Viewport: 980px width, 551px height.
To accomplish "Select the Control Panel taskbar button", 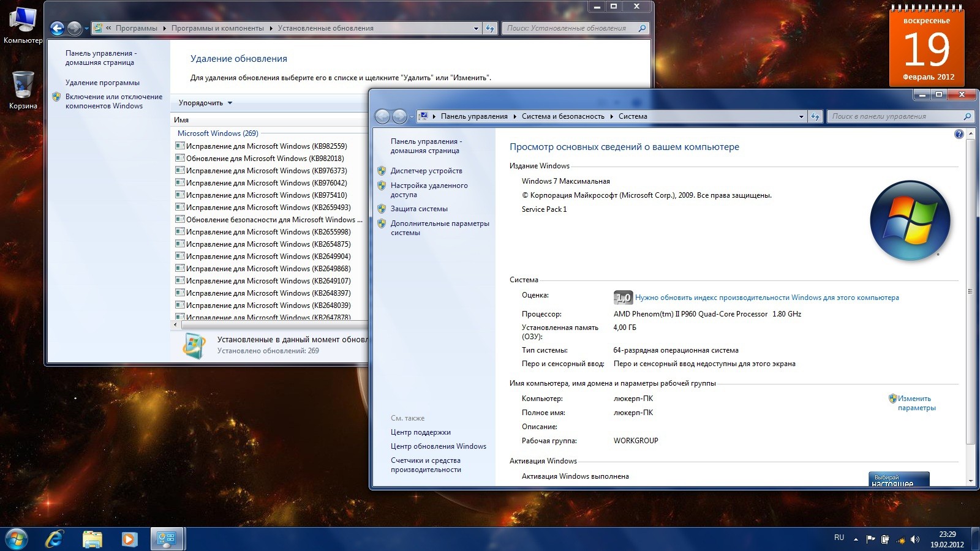I will (167, 539).
